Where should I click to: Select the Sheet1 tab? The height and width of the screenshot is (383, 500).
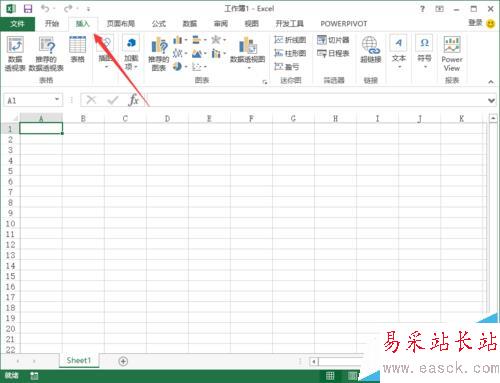tap(79, 360)
